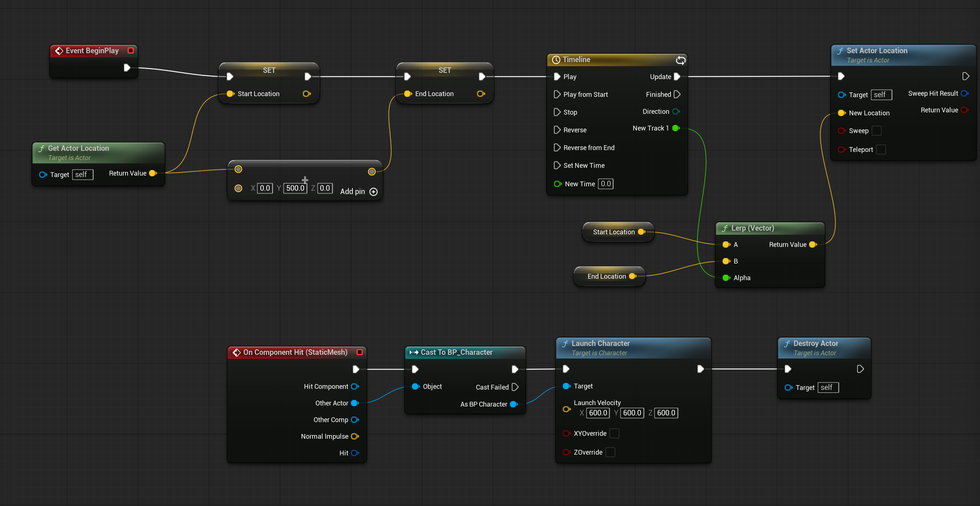Image resolution: width=980 pixels, height=506 pixels.
Task: Click Timeline Finished output pin
Action: [677, 94]
